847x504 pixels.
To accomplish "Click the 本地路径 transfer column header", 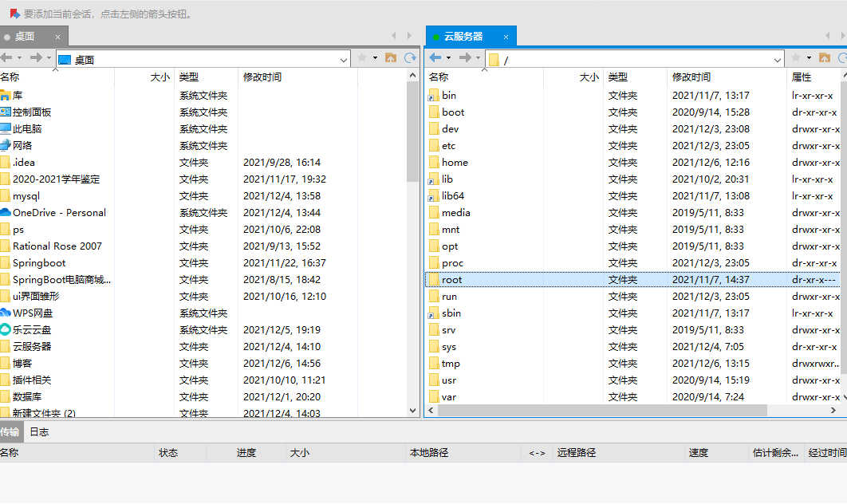I will pyautogui.click(x=463, y=453).
